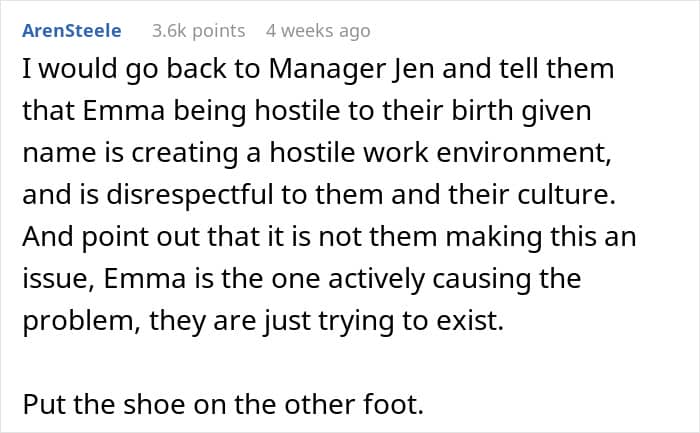Click the first mention of Emma
The height and width of the screenshot is (433, 700).
pos(124,111)
